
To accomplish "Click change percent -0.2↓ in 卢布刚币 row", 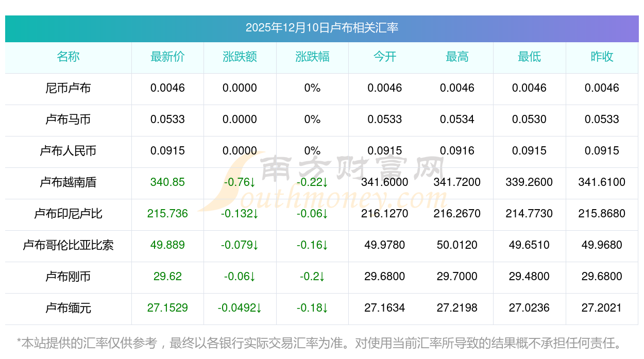I will pos(312,277).
